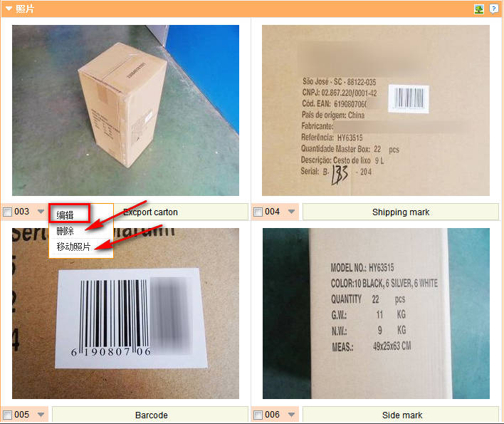
Task: Open the side mark MODEL NO. photo
Action: 376,314
